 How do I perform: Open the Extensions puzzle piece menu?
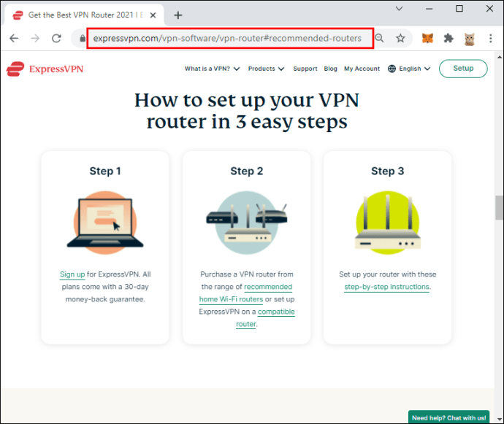(x=448, y=39)
